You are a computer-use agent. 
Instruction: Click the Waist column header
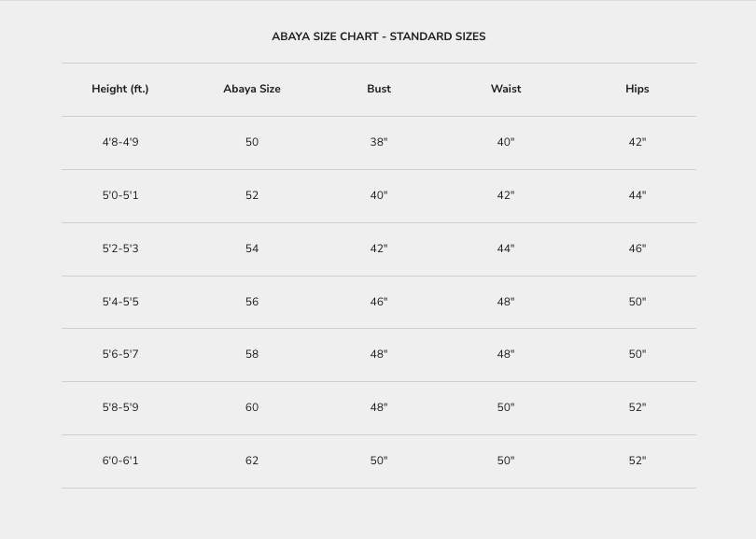(x=506, y=89)
